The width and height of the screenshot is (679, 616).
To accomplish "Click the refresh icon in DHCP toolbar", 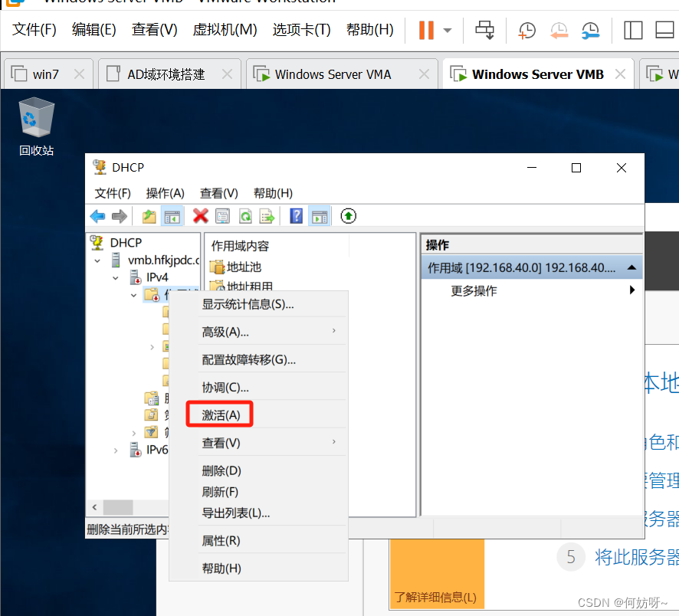I will (x=245, y=217).
